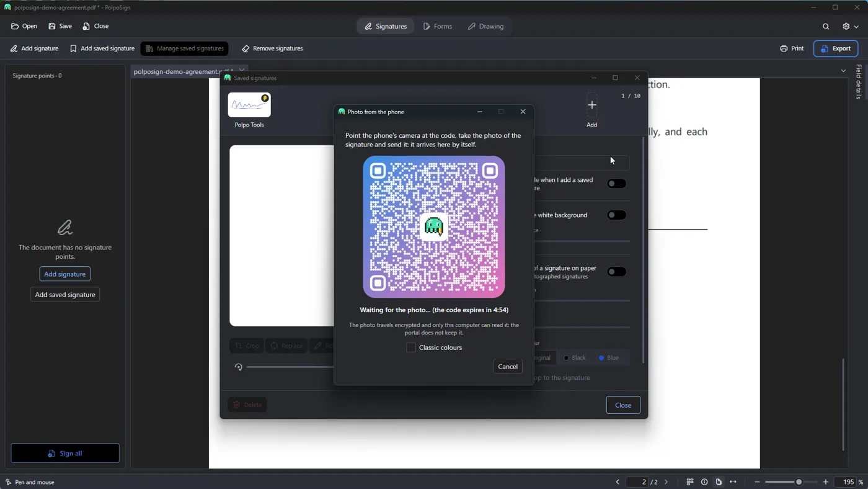Close the Saved signatures window with Close button

(623, 405)
